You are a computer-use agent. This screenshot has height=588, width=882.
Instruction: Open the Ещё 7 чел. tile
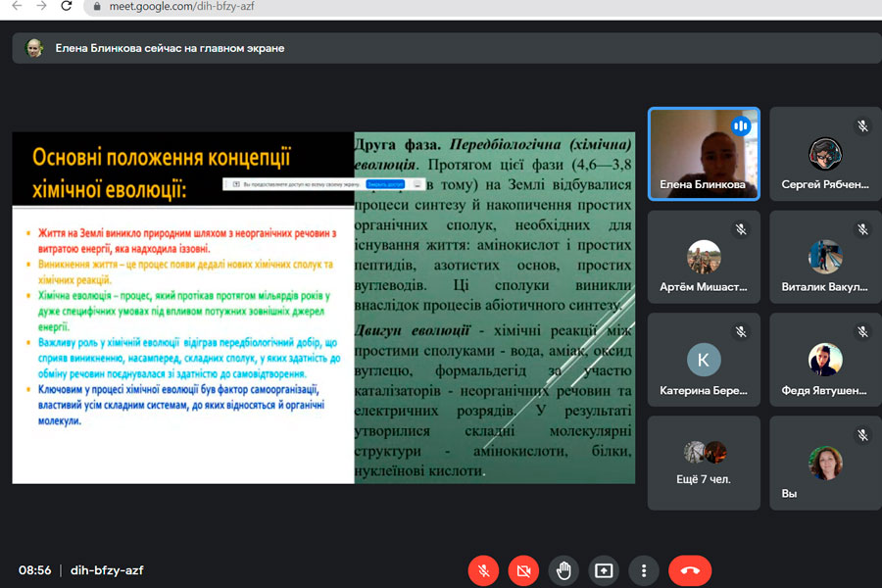[x=704, y=464]
